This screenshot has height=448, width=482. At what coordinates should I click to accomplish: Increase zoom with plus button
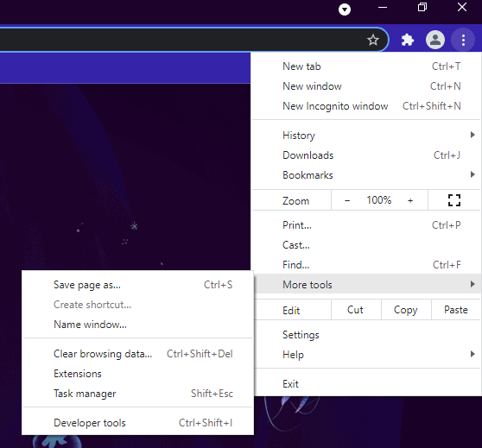point(410,200)
